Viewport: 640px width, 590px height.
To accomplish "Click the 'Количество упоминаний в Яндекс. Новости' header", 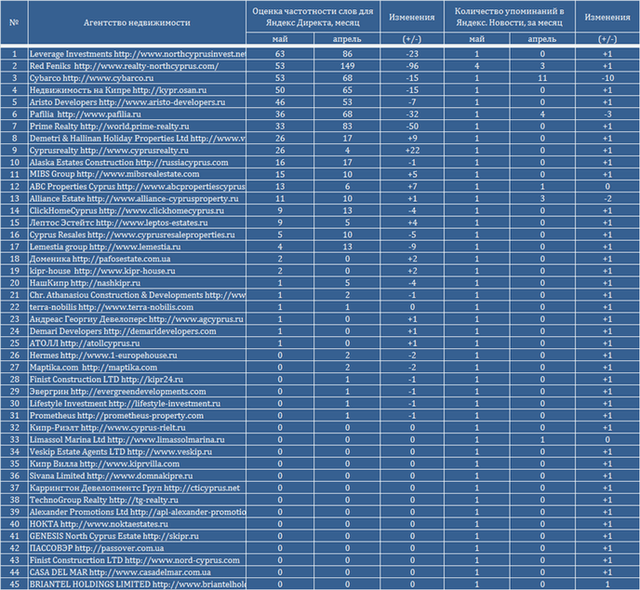I will [x=509, y=17].
